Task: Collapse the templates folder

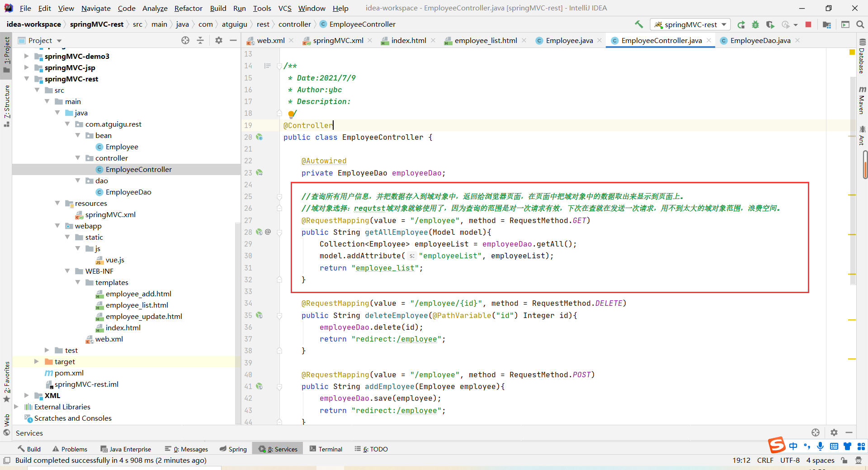Action: click(x=78, y=282)
